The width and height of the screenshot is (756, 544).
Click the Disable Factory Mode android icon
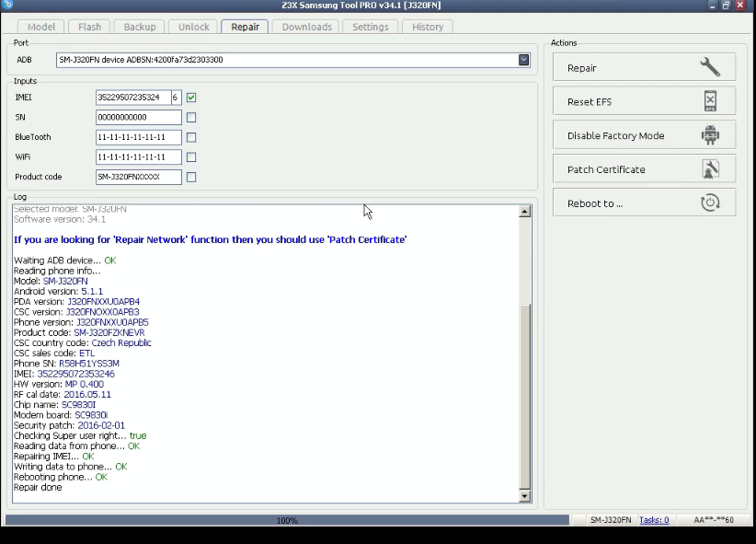tap(710, 135)
